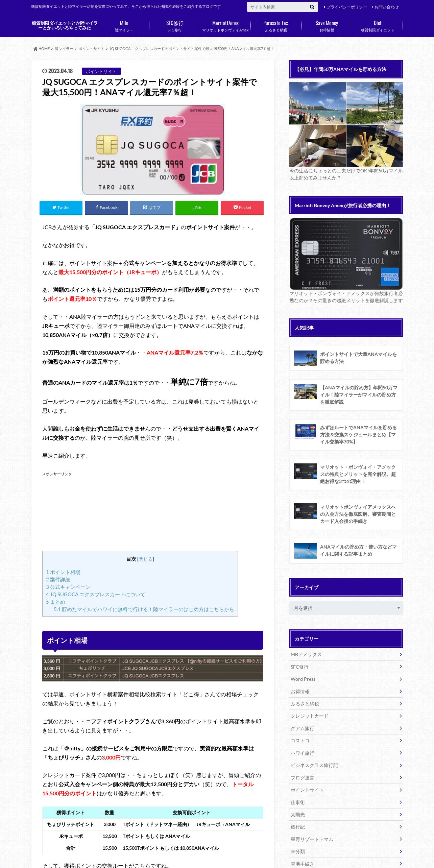The width and height of the screenshot is (434, 868).
Task: Open the SFC修行 sidebar category
Action: pos(346,667)
